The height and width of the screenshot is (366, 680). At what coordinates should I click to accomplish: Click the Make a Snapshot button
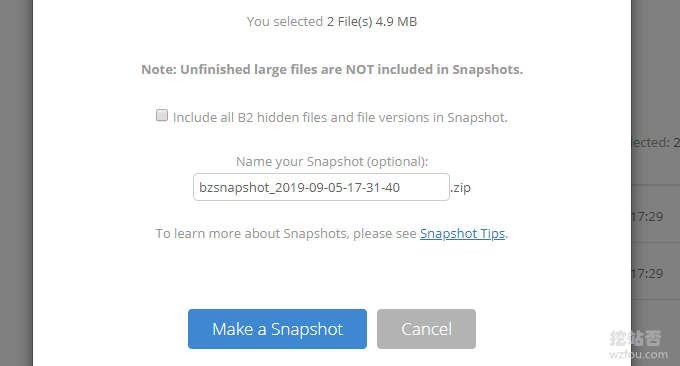(277, 329)
